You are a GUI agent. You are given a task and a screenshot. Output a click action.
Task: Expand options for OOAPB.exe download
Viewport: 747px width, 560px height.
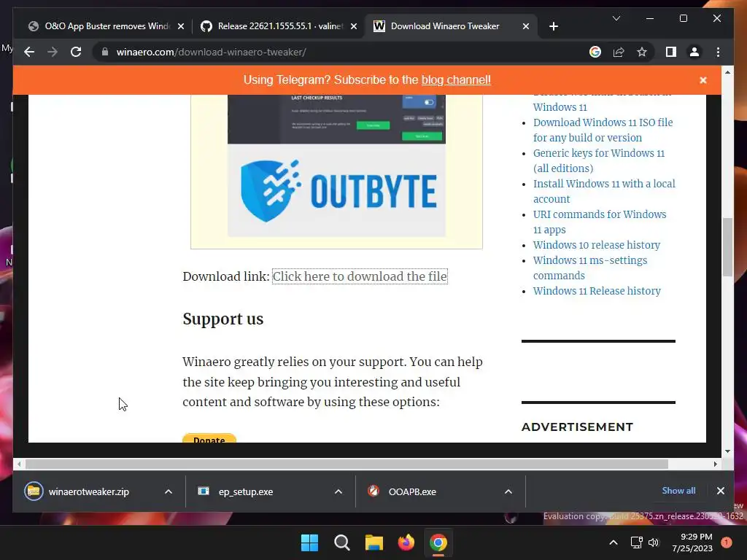508,491
